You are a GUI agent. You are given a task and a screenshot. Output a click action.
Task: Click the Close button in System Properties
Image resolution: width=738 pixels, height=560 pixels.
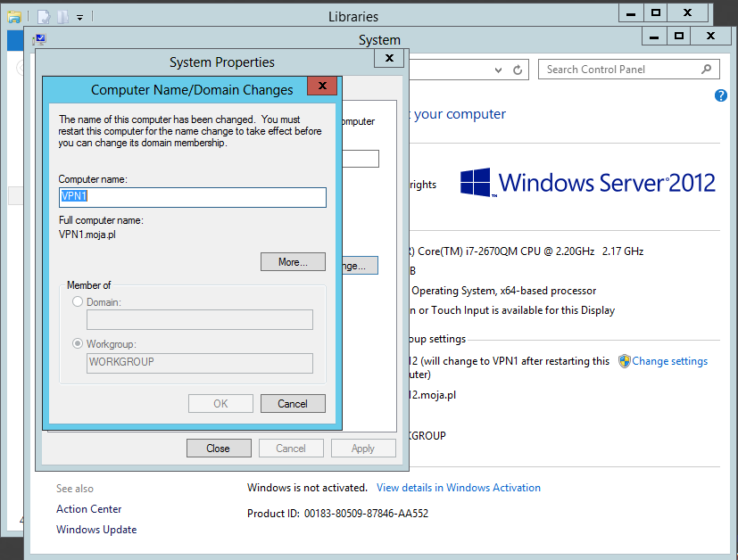[219, 449]
